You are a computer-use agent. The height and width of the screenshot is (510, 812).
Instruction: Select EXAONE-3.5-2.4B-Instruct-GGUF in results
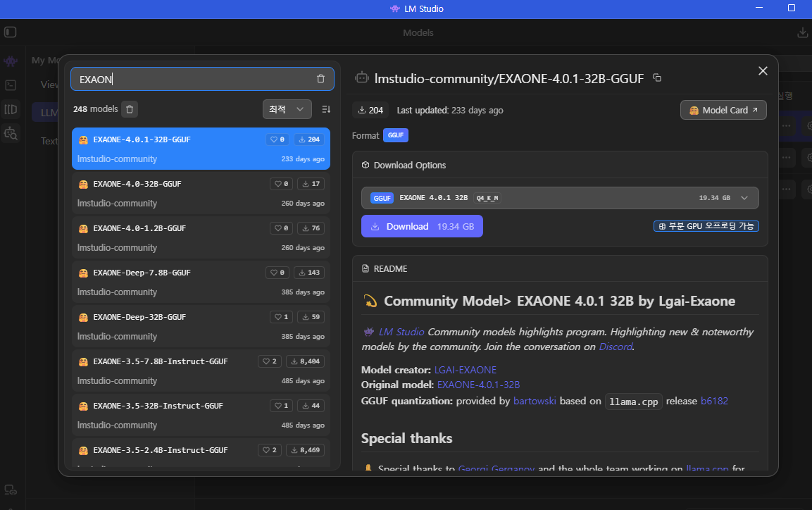[201, 454]
